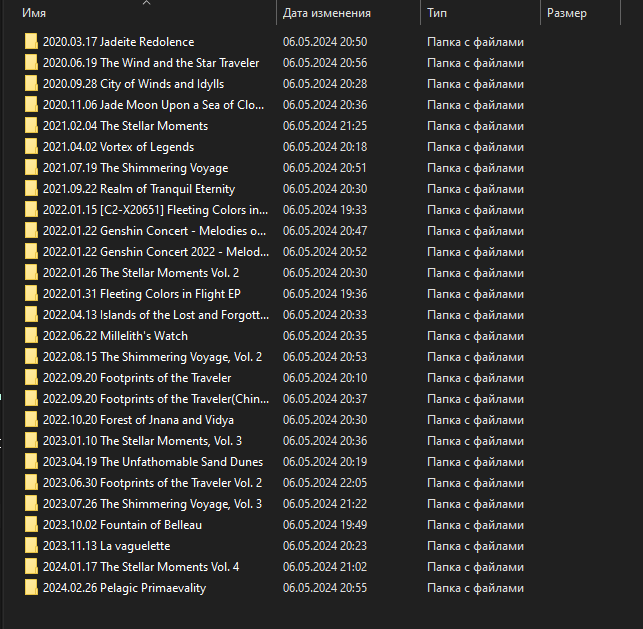
Task: Select name '2024.02.26 Pelagic Primaevality'
Action: point(124,588)
